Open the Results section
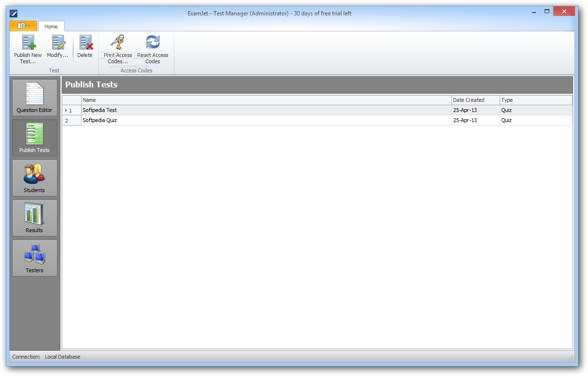Screen dimensions: 588x376 tap(35, 218)
